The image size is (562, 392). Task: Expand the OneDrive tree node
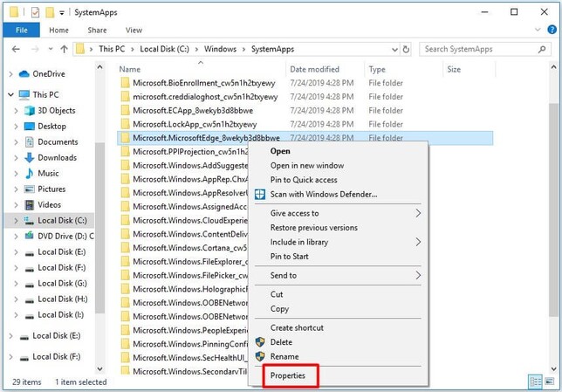[x=11, y=74]
